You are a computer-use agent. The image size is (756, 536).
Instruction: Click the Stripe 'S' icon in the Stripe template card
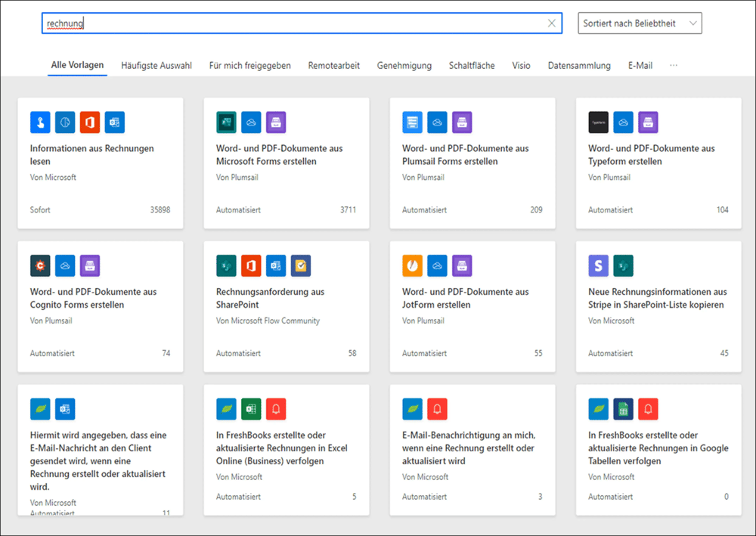598,265
